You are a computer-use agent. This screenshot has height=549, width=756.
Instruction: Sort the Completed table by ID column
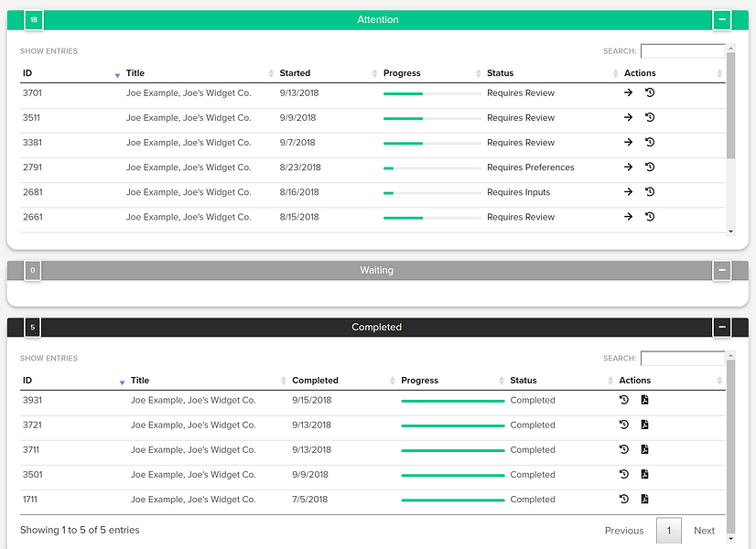[x=27, y=380]
